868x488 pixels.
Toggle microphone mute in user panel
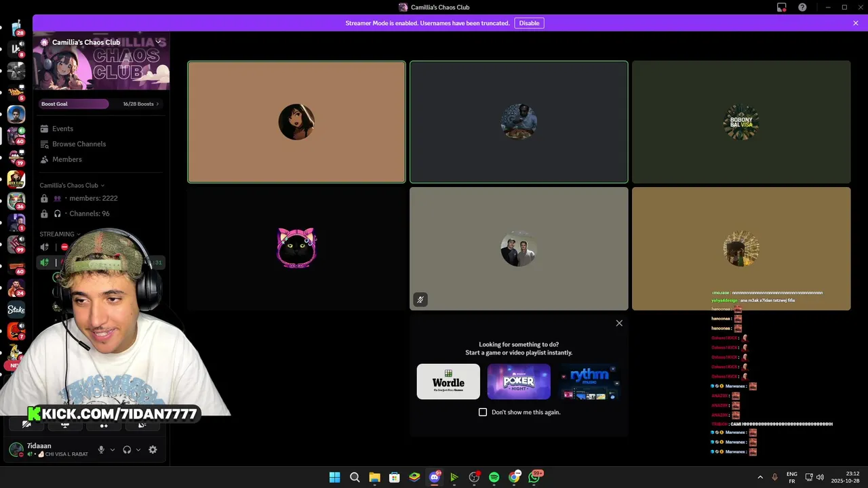coord(101,449)
